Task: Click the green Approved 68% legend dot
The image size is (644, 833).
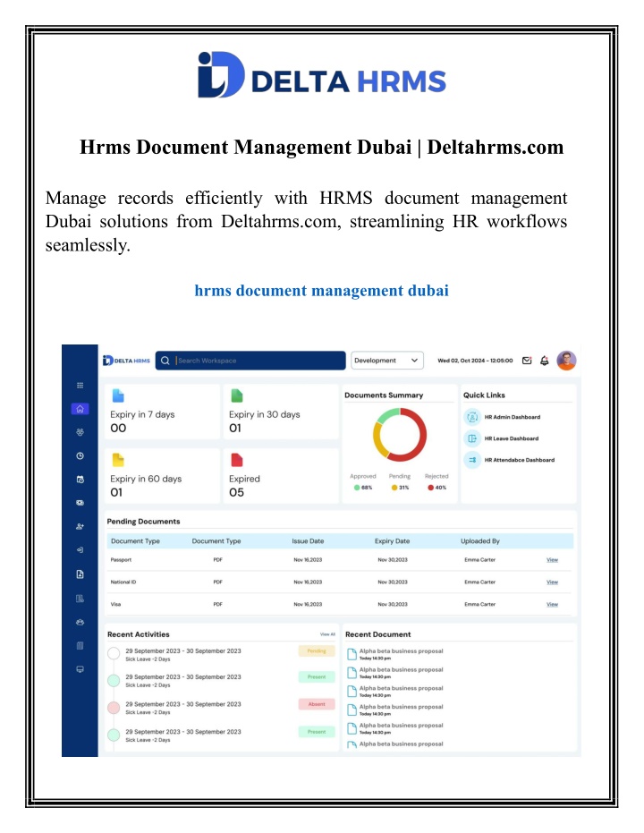Action: click(x=357, y=488)
